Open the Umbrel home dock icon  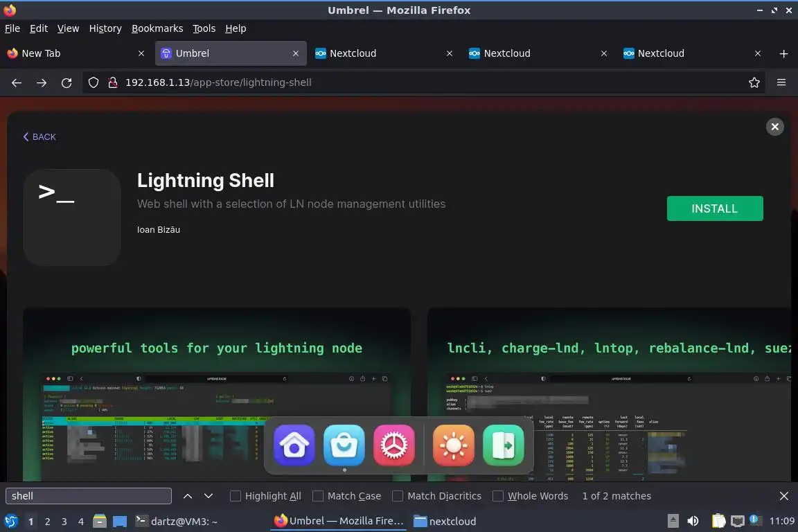[294, 445]
